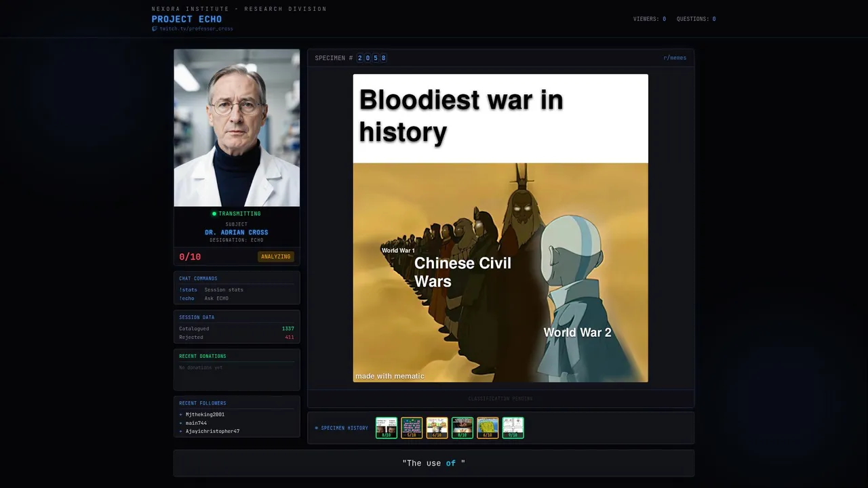The width and height of the screenshot is (868, 488).
Task: Click the DESIGNATION: ECHO label
Action: coord(237,240)
